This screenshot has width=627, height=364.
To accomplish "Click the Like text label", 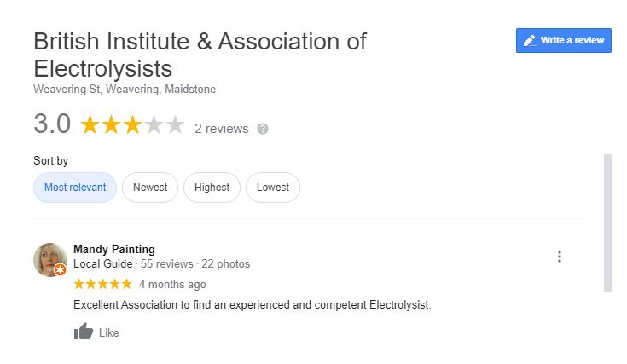I will 109,333.
